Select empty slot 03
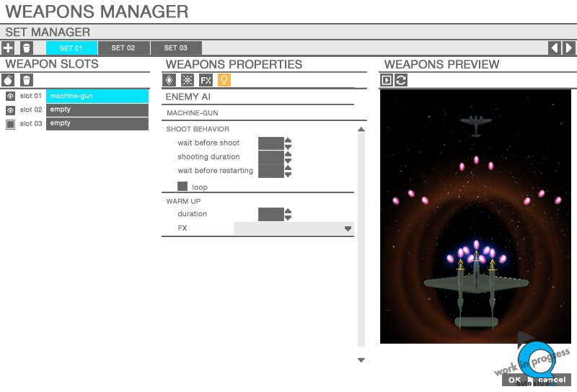 click(x=97, y=123)
